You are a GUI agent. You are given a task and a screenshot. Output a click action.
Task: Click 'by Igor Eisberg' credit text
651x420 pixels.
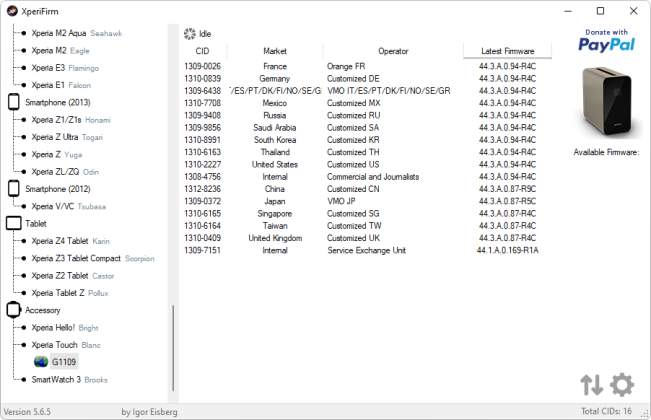(149, 412)
